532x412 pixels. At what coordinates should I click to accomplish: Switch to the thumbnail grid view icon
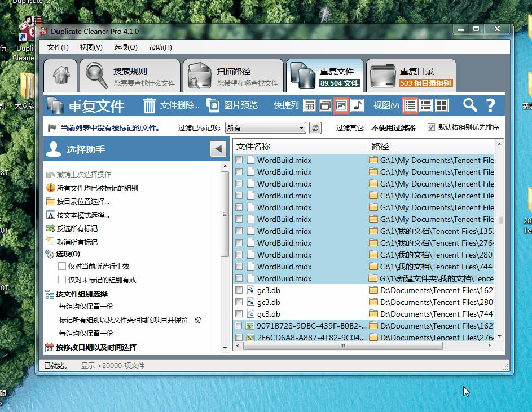[x=442, y=106]
